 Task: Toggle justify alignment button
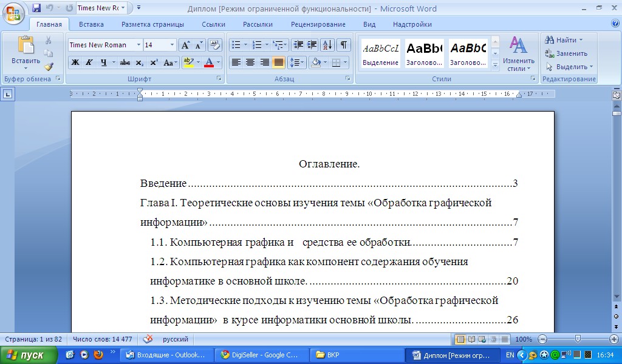(x=279, y=62)
